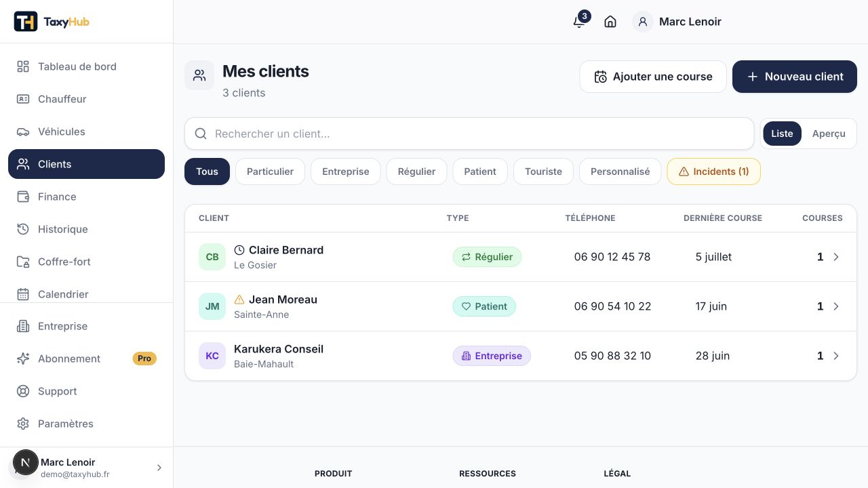Click Ajouter une course button
Viewport: 868px width, 488px height.
(653, 77)
